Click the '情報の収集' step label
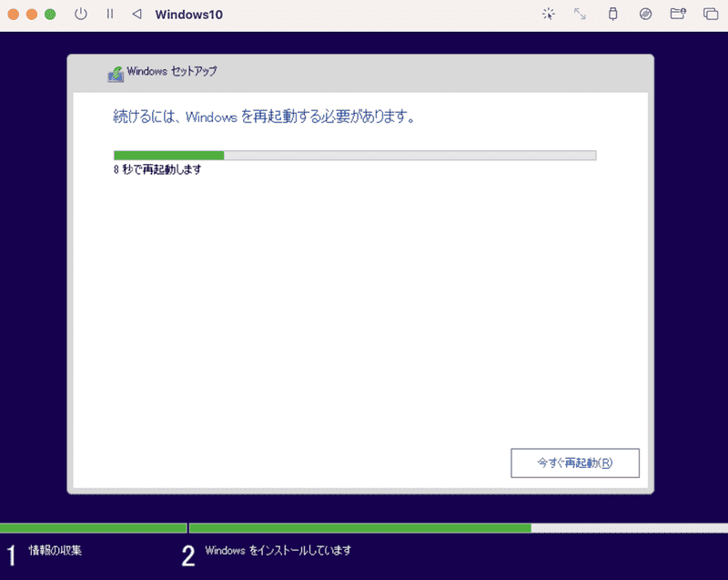The height and width of the screenshot is (580, 728). point(56,550)
